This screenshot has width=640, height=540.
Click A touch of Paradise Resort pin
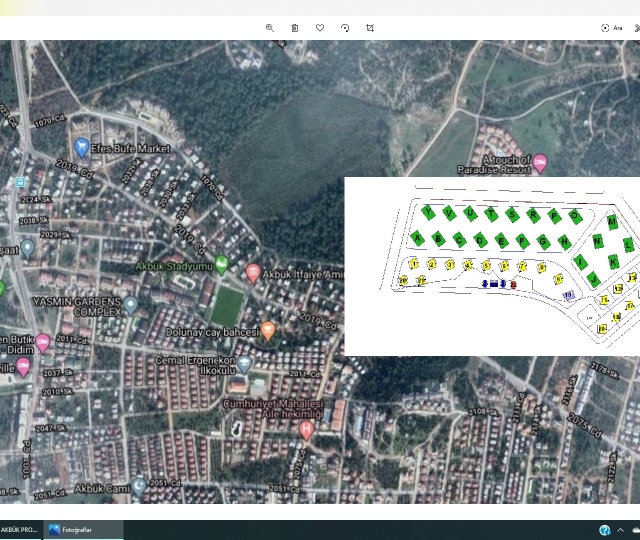point(540,162)
